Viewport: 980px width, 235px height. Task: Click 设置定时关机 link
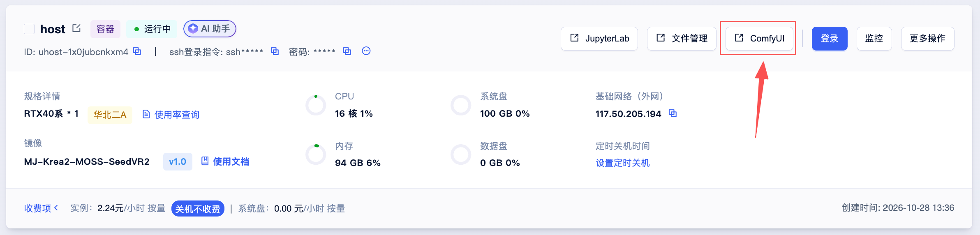(x=623, y=163)
